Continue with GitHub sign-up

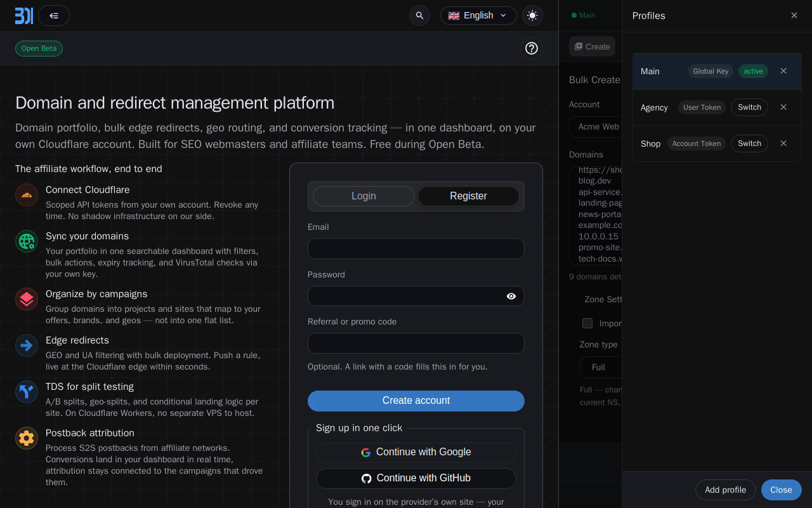[x=416, y=479]
